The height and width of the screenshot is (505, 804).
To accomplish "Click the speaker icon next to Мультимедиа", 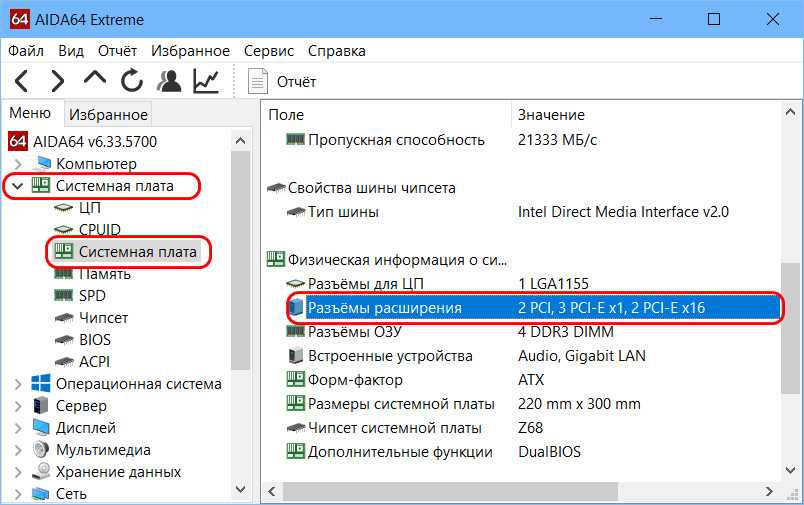I will [41, 450].
